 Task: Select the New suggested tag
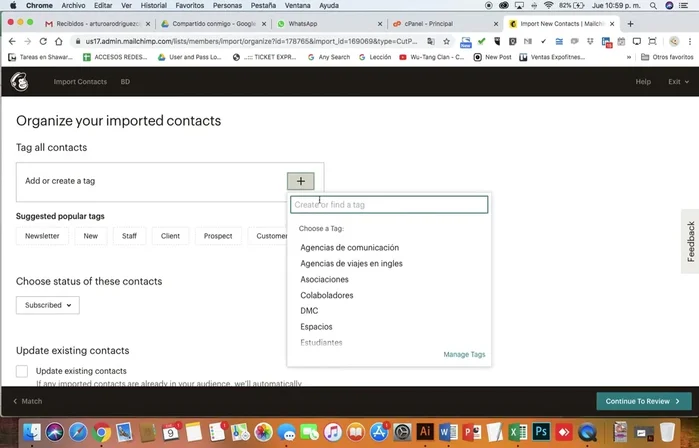(90, 236)
